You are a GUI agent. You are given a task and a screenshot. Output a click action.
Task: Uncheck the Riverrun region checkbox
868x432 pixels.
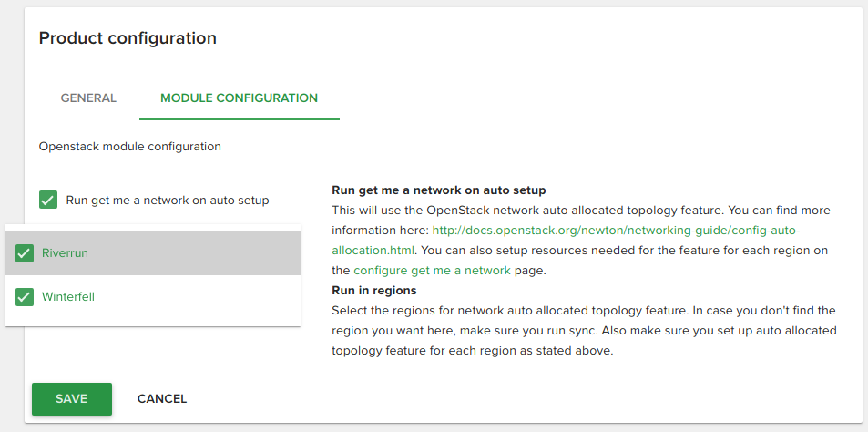[25, 253]
